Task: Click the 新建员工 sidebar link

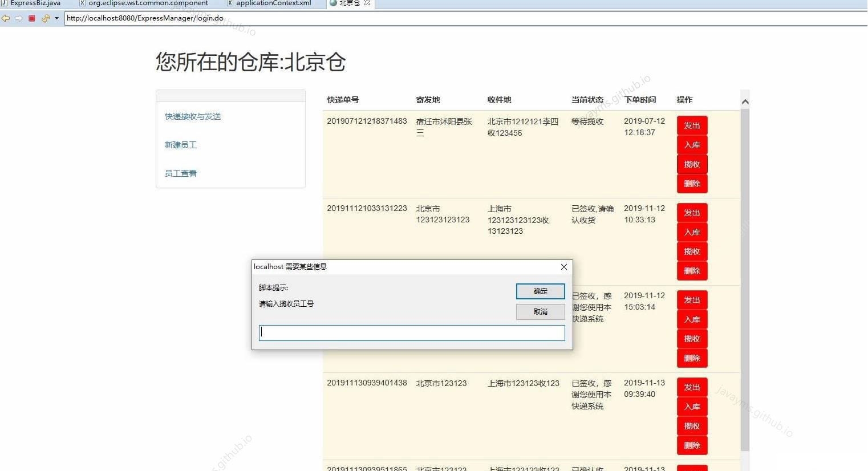Action: [181, 145]
